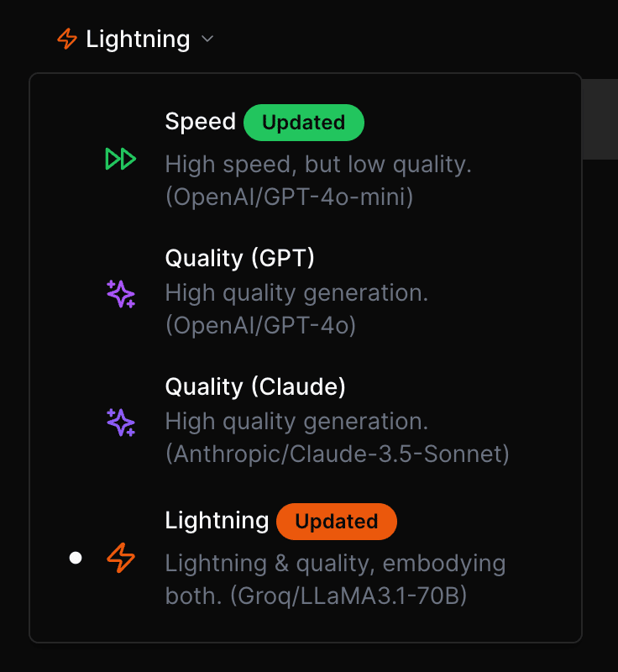Click the orange Updated badge beside Lightning

[x=336, y=522]
